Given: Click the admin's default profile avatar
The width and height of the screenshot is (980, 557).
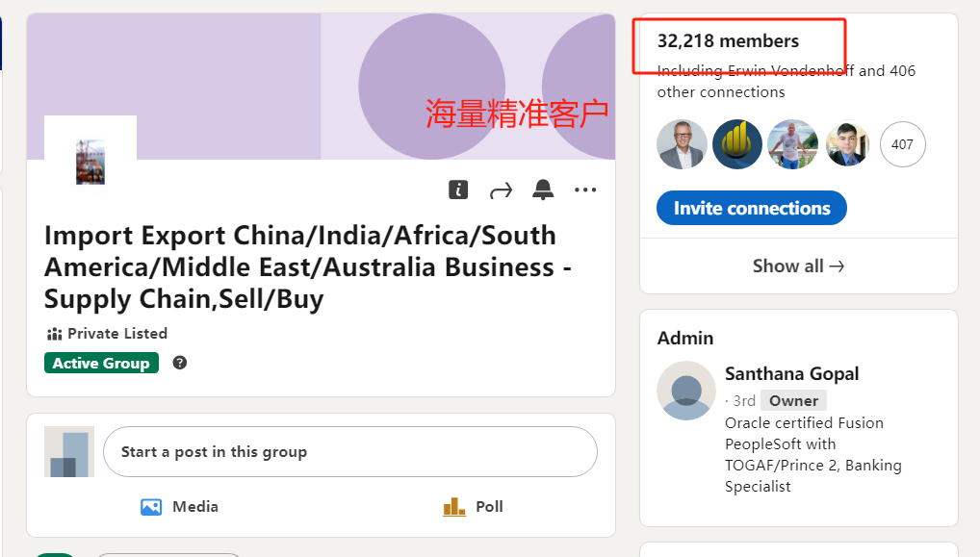Looking at the screenshot, I should [686, 391].
